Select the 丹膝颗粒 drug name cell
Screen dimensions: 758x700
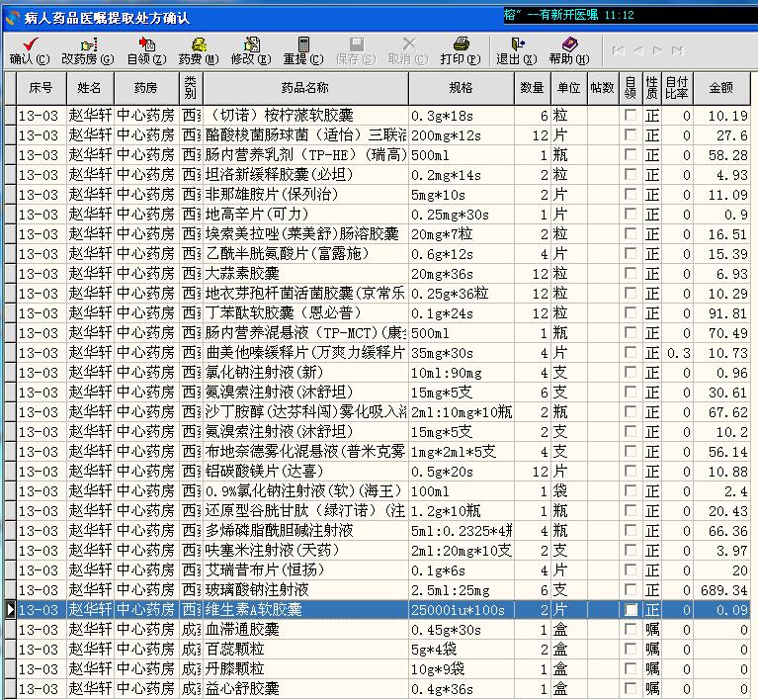[x=305, y=669]
